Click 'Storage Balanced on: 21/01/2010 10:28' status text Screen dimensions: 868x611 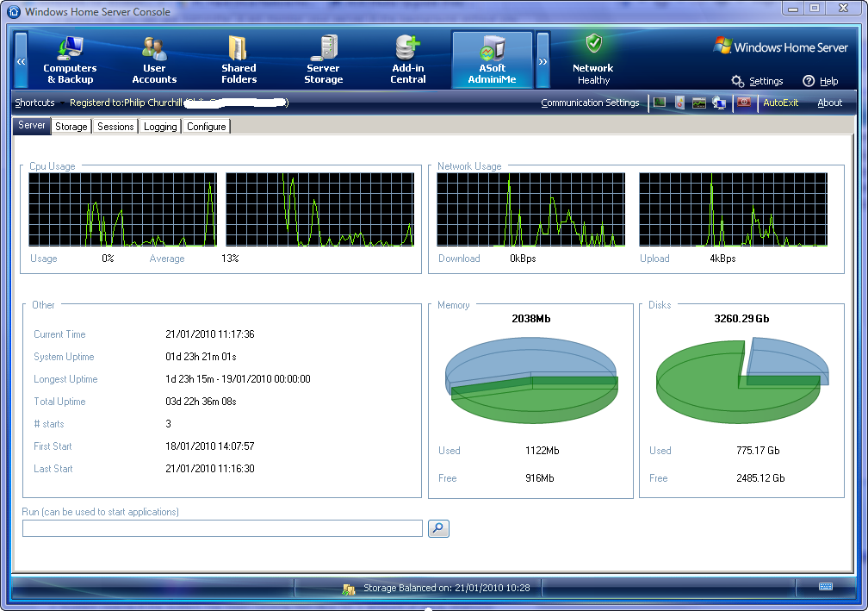pyautogui.click(x=447, y=588)
